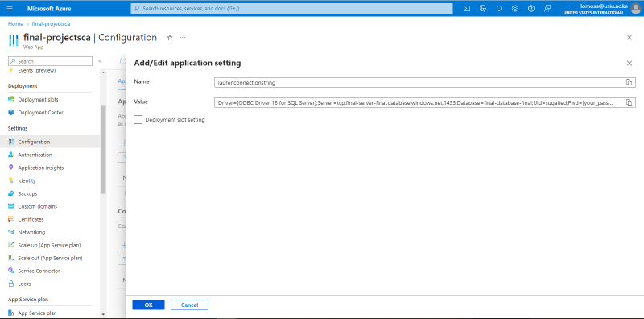Select Configuration in the sidebar
This screenshot has width=644, height=319.
click(x=50, y=142)
